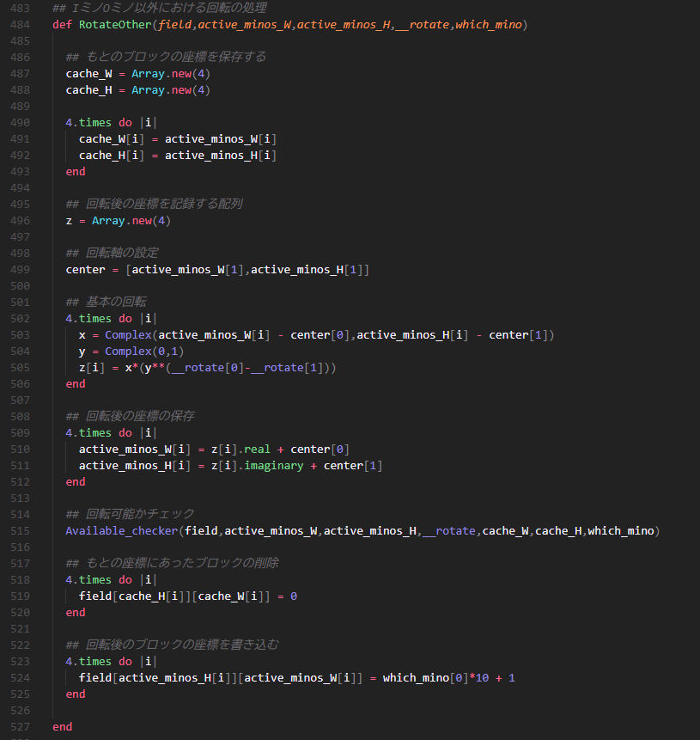Click the final end keyword on line 527
The width and height of the screenshot is (700, 740).
[62, 727]
